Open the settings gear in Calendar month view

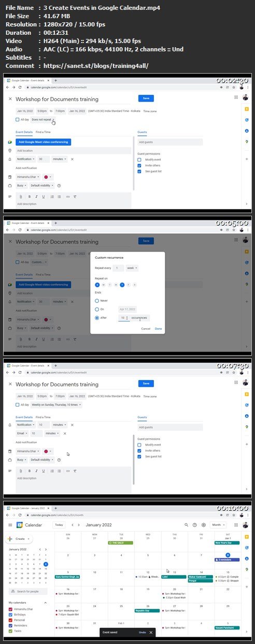[204, 525]
